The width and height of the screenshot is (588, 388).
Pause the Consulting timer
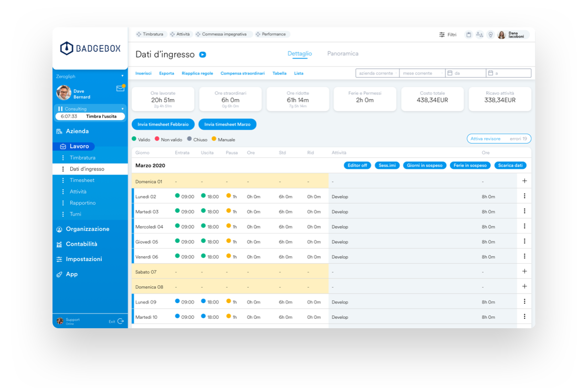coord(60,109)
